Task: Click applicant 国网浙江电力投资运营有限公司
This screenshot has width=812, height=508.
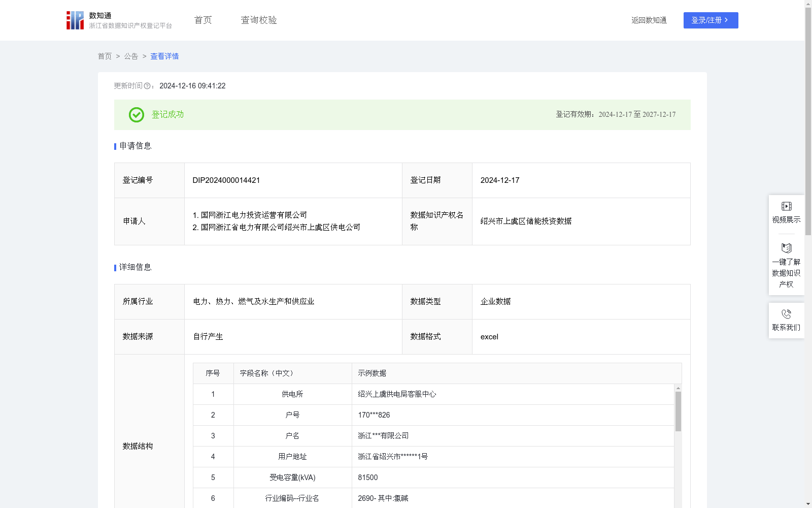Action: 254,215
